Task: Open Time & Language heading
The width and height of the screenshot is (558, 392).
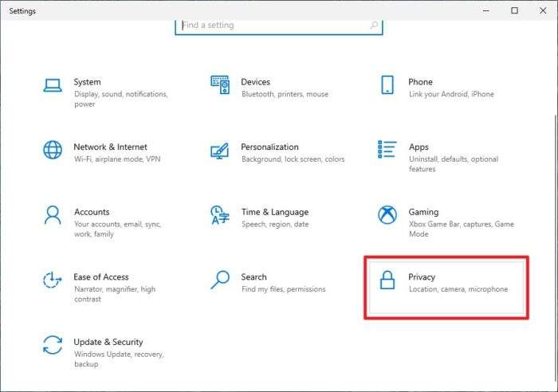Action: 275,212
